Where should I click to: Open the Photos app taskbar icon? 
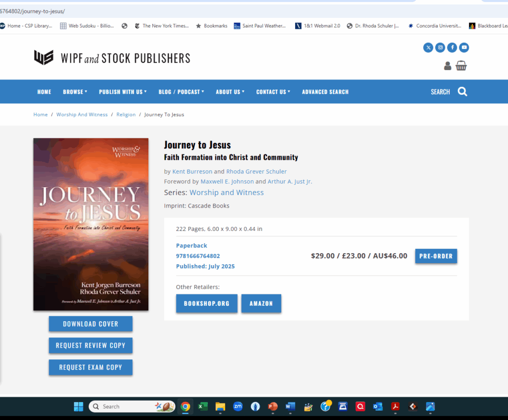click(x=430, y=407)
